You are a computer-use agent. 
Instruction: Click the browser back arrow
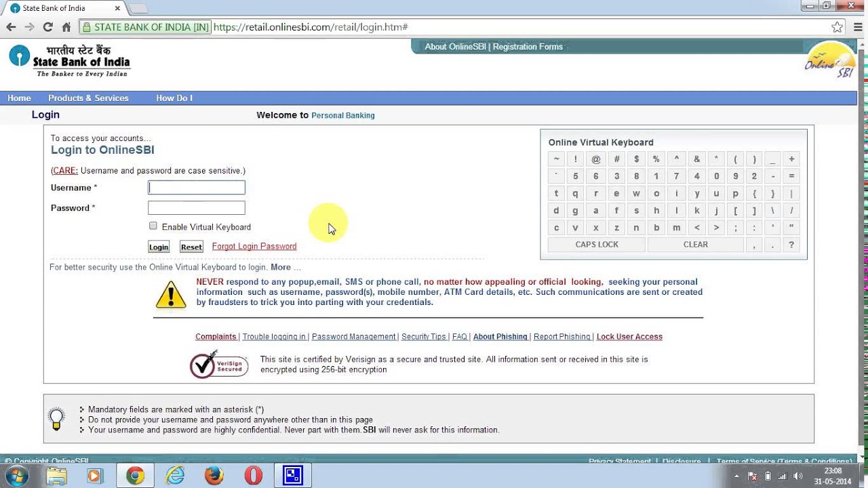(11, 27)
